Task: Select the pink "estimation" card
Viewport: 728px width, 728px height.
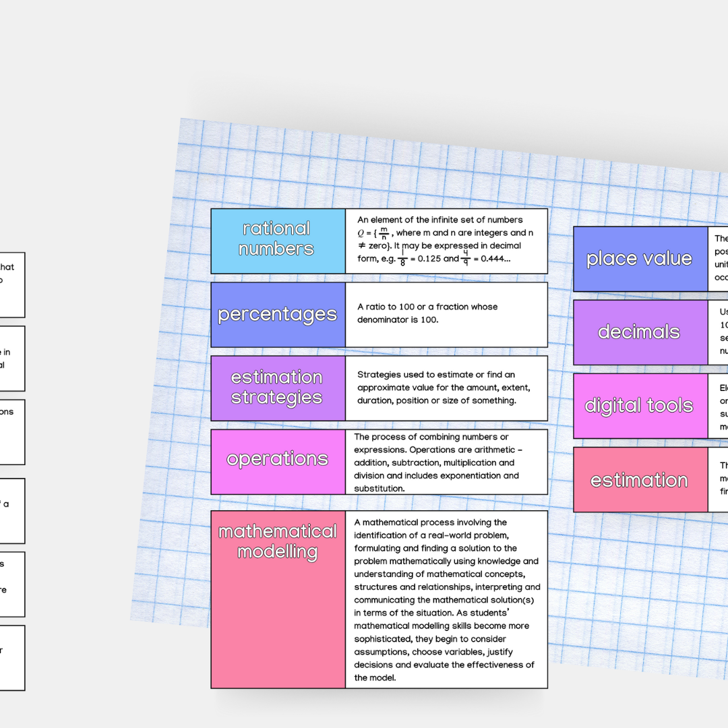Action: 639,479
